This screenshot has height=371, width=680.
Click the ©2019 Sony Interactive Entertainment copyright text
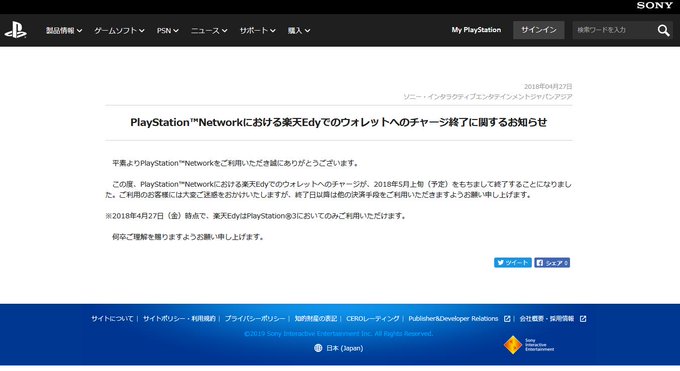pyautogui.click(x=338, y=334)
